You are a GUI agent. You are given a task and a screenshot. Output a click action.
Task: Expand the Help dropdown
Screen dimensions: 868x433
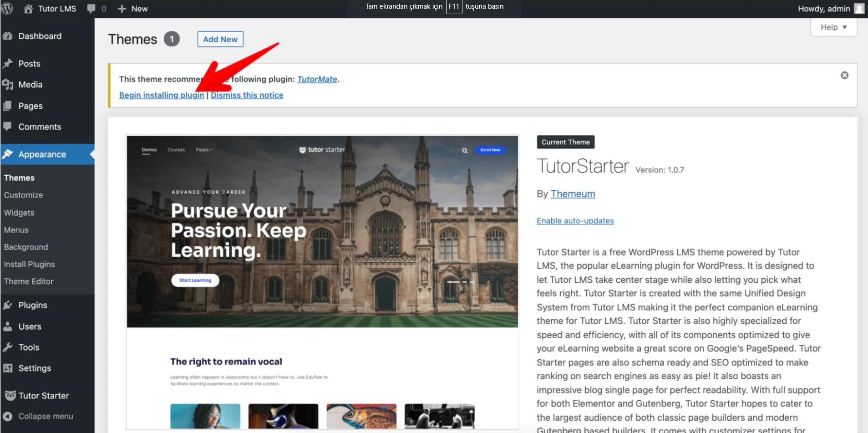pos(834,27)
